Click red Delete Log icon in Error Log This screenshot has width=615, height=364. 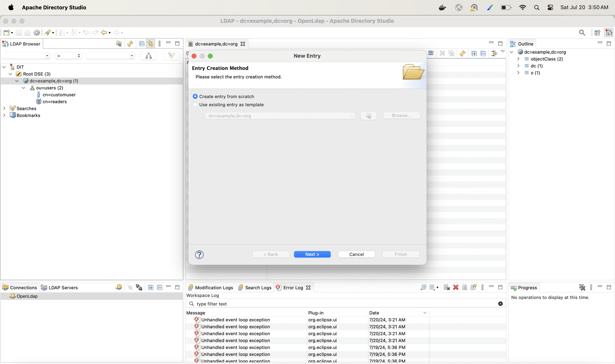point(456,287)
